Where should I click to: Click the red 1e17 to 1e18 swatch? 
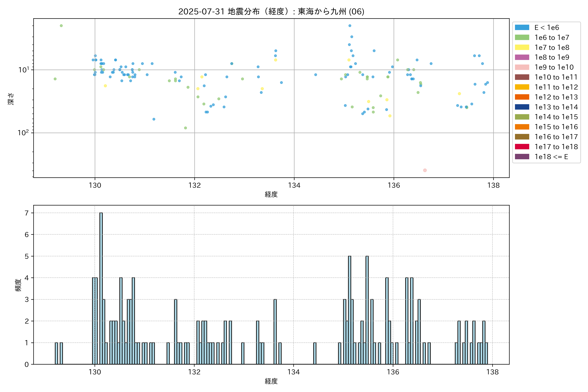pyautogui.click(x=522, y=147)
